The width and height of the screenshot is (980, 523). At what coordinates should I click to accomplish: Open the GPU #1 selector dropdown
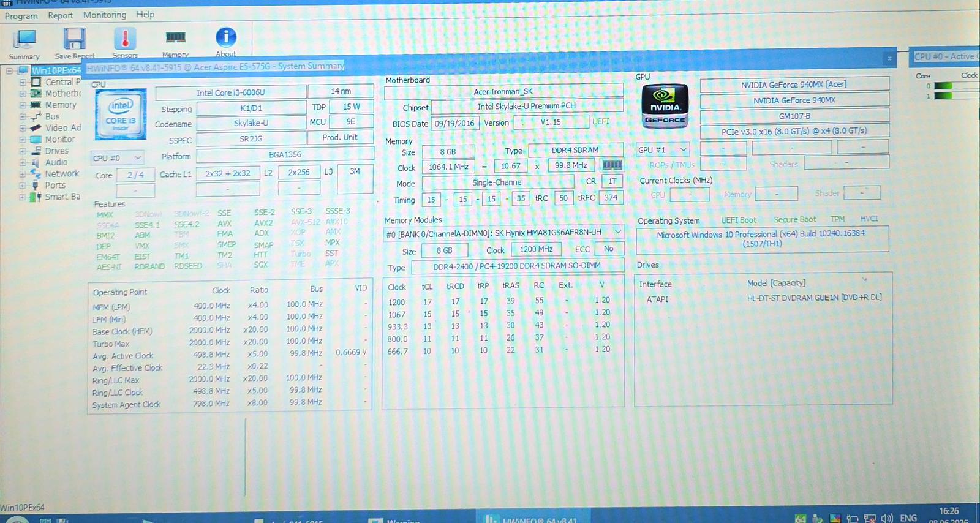tap(663, 149)
